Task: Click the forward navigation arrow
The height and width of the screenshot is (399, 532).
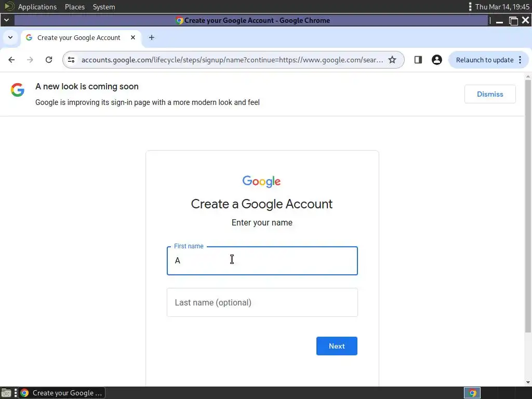Action: [30, 60]
